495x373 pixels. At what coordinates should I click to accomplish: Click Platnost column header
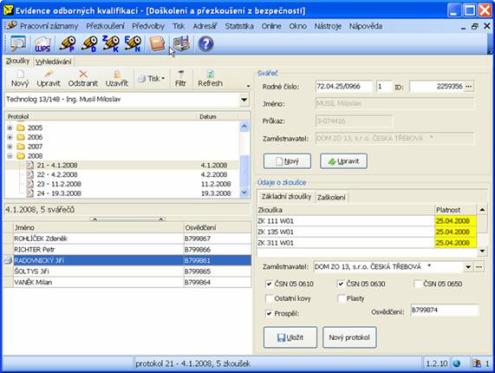tap(455, 210)
